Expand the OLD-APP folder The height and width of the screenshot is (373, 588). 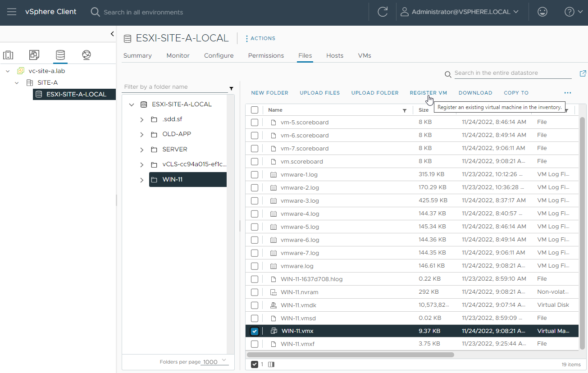142,135
